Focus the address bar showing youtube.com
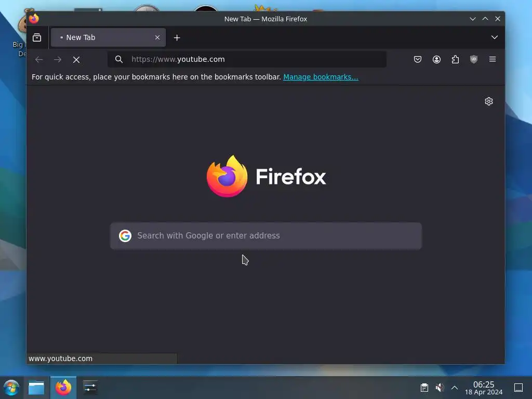Viewport: 532px width, 399px height. [x=247, y=59]
